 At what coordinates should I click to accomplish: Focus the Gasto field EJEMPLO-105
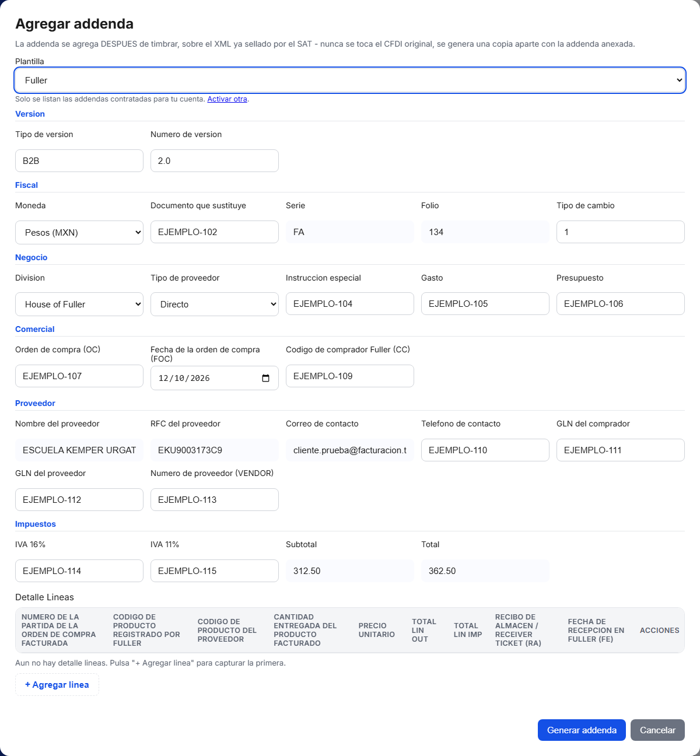point(485,304)
